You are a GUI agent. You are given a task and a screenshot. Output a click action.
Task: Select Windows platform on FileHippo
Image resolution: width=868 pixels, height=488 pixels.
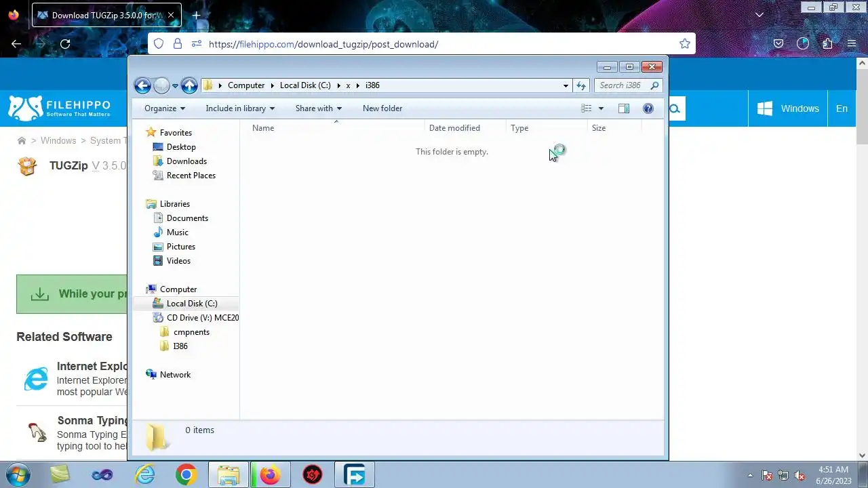pyautogui.click(x=788, y=108)
